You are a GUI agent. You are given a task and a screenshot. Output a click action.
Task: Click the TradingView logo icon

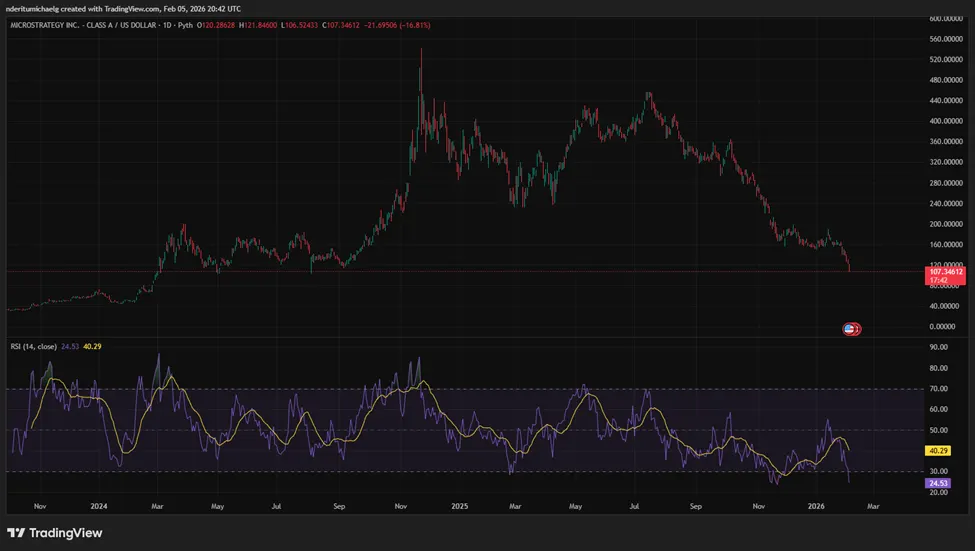(x=18, y=532)
